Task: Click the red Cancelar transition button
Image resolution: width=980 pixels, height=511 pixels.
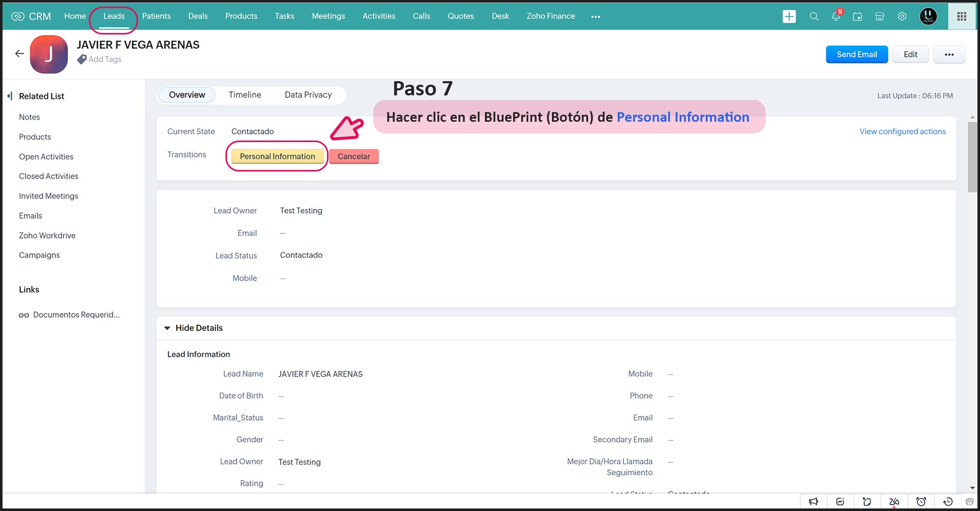Action: point(353,156)
